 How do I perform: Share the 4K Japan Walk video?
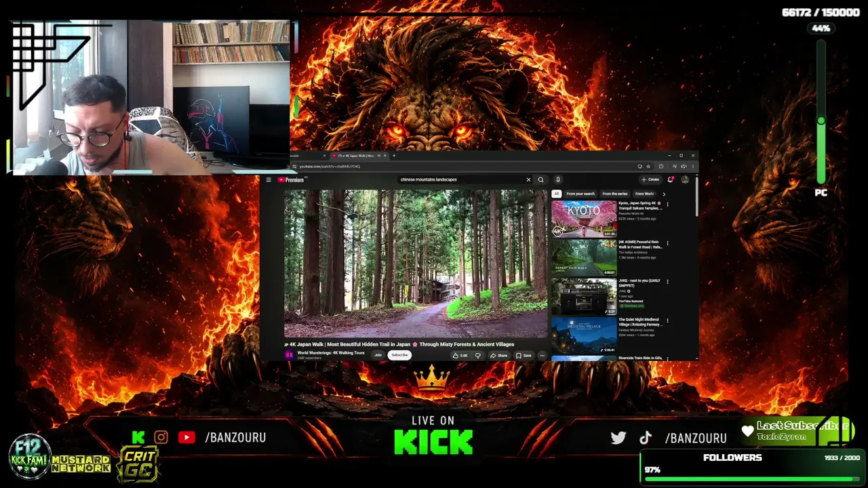(x=498, y=355)
